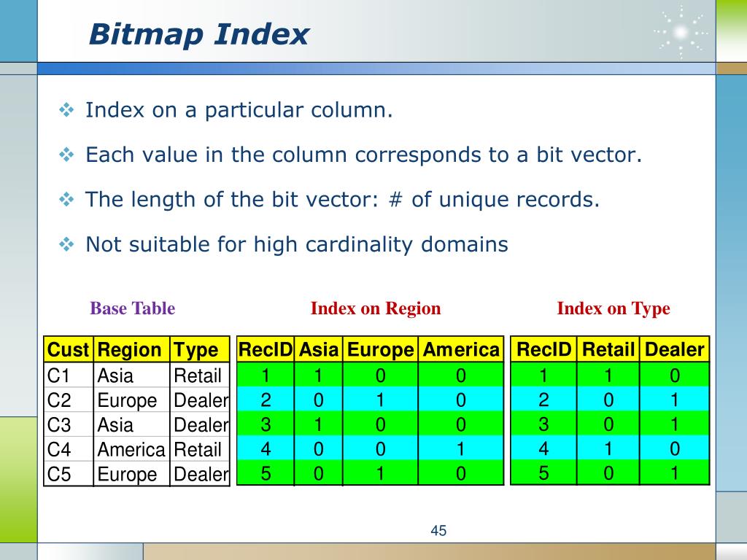This screenshot has width=747, height=560.
Task: Click "Asia" in the C3 row
Action: tap(131, 425)
